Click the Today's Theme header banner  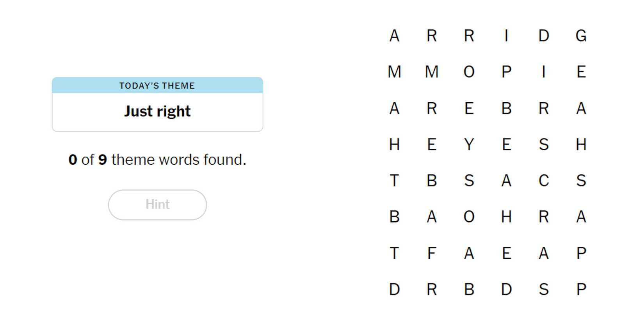click(x=157, y=85)
